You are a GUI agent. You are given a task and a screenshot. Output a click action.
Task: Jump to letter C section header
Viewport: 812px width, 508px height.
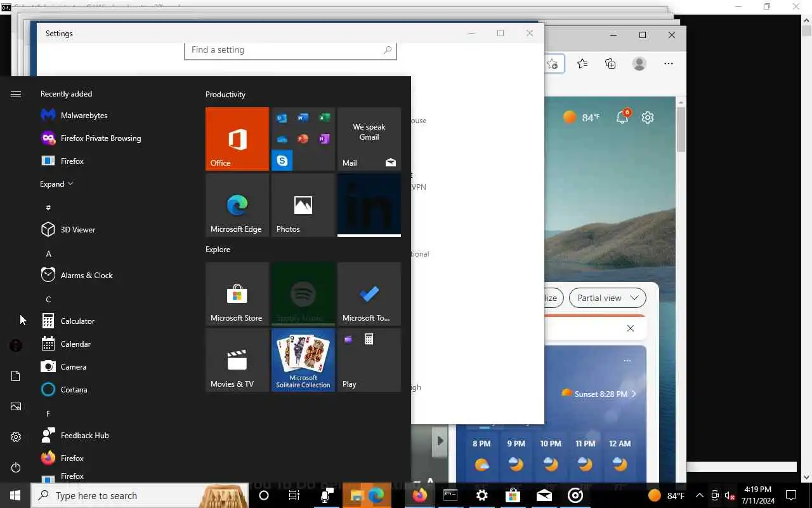pos(48,299)
